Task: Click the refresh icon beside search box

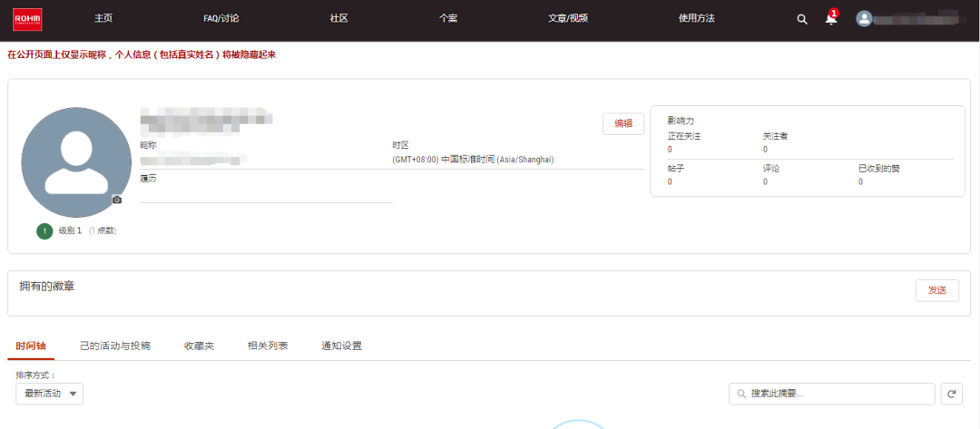Action: point(952,394)
